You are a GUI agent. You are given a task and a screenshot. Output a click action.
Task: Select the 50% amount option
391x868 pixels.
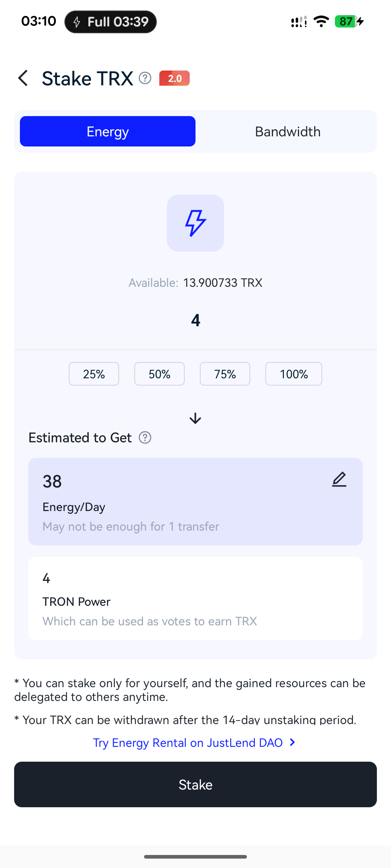coord(159,374)
